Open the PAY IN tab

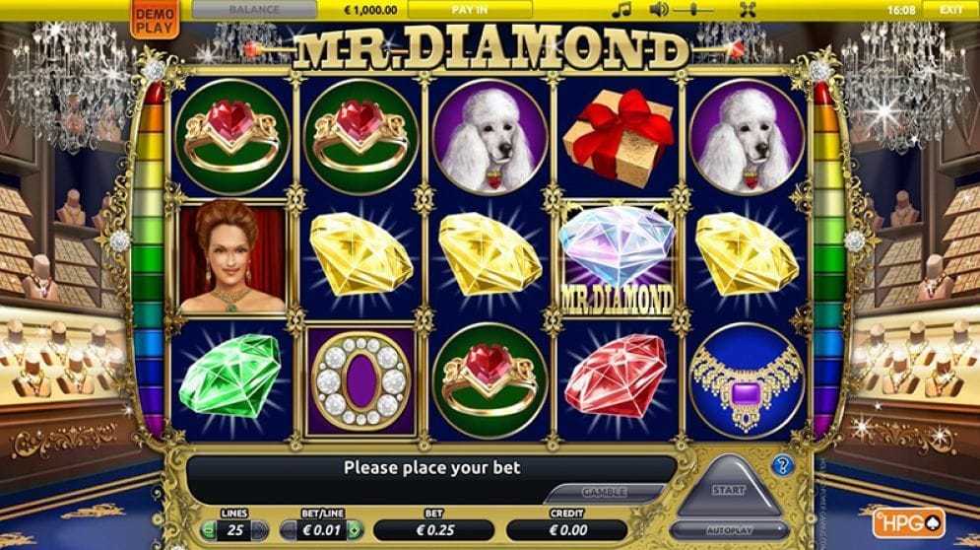(470, 10)
